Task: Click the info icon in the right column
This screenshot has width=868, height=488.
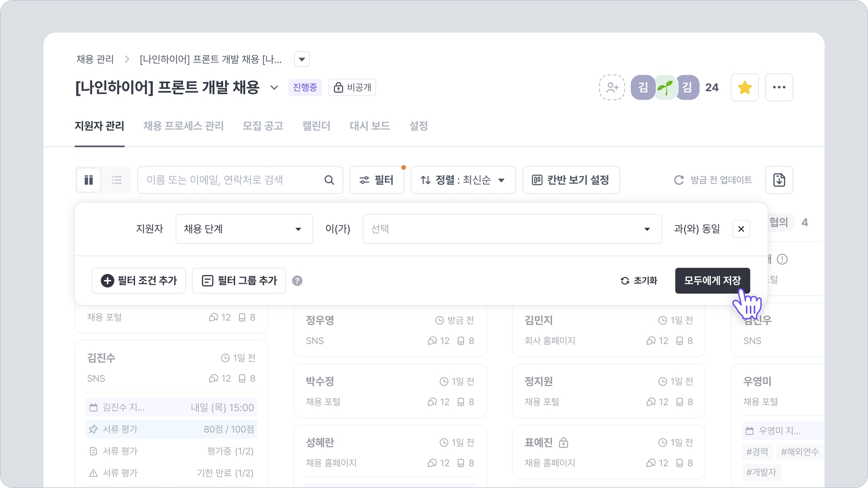Action: [782, 259]
